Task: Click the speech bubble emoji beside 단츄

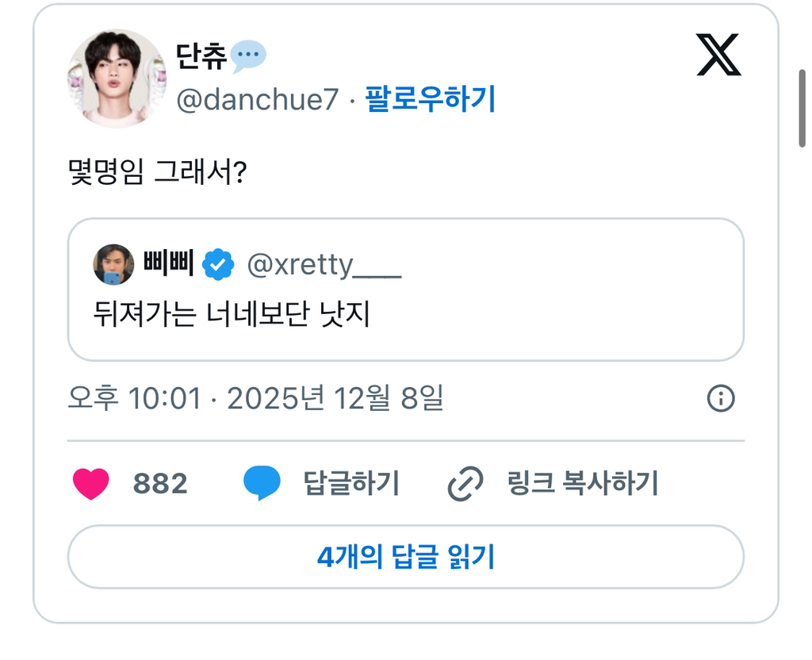Action: pos(248,56)
